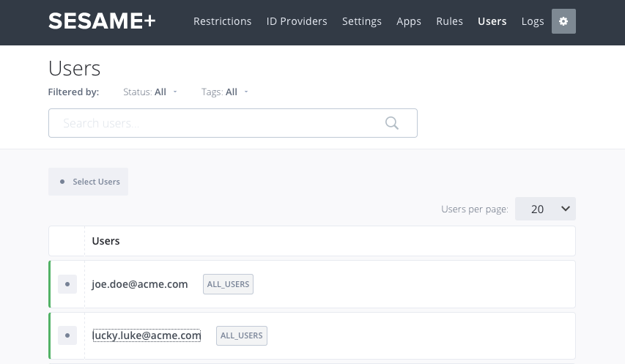View the Logs page
The height and width of the screenshot is (364, 625).
click(x=533, y=21)
